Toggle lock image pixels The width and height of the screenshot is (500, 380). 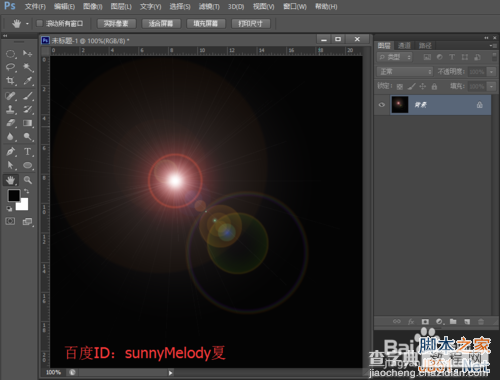[412, 87]
